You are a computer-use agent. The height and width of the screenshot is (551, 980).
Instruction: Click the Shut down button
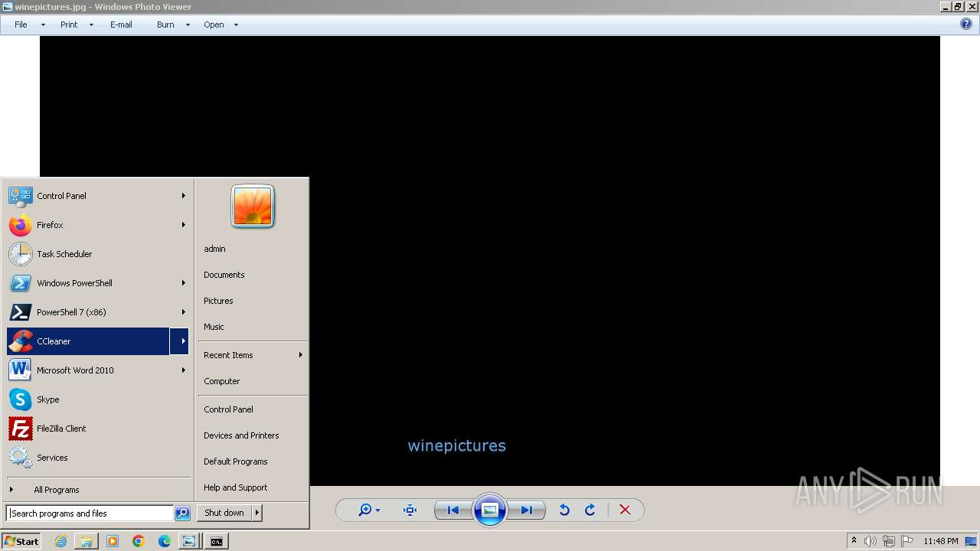click(224, 513)
